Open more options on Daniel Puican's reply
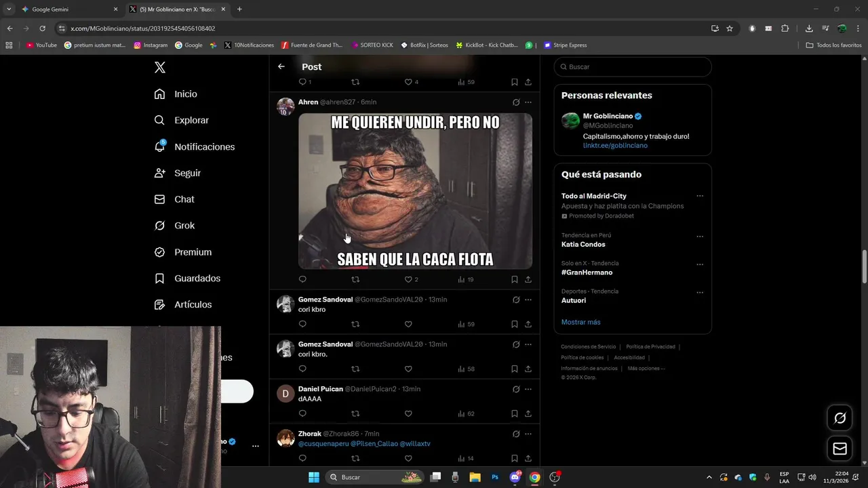 (528, 389)
